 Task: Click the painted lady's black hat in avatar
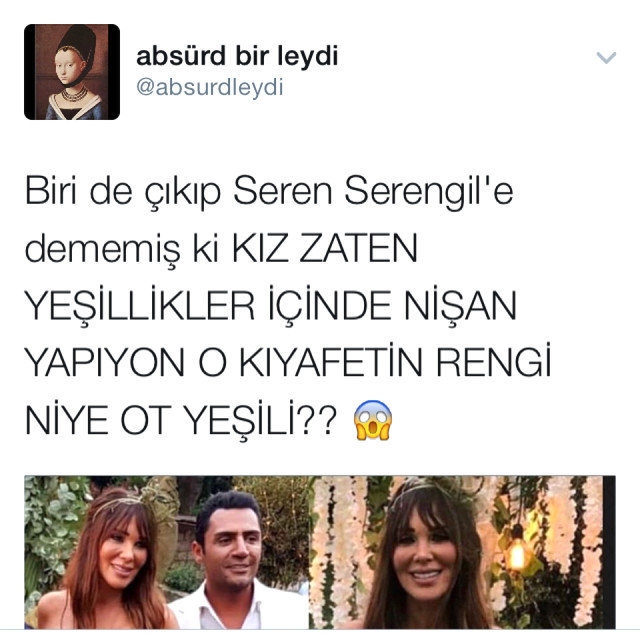[x=78, y=43]
